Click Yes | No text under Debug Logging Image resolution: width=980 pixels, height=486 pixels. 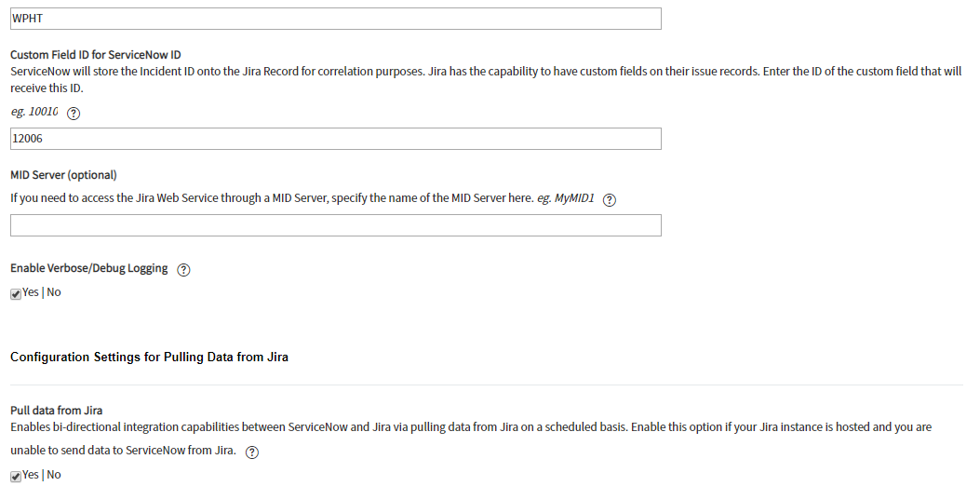[42, 292]
